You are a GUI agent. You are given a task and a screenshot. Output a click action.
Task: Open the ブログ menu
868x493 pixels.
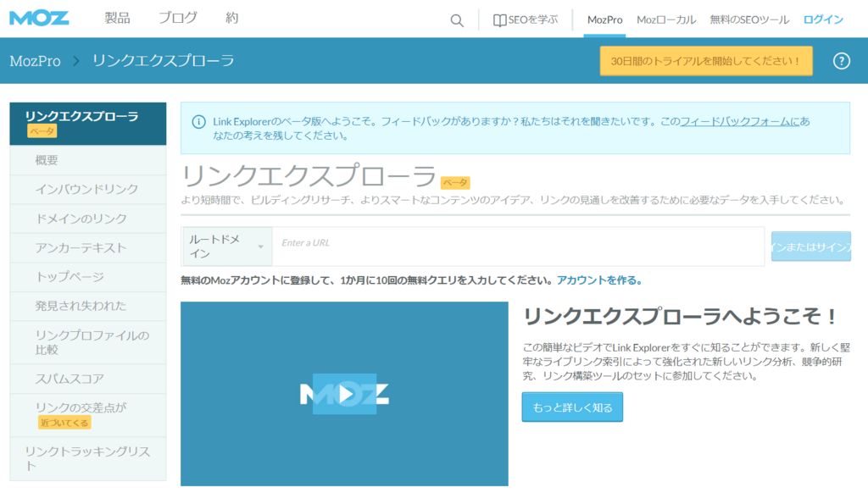point(178,19)
